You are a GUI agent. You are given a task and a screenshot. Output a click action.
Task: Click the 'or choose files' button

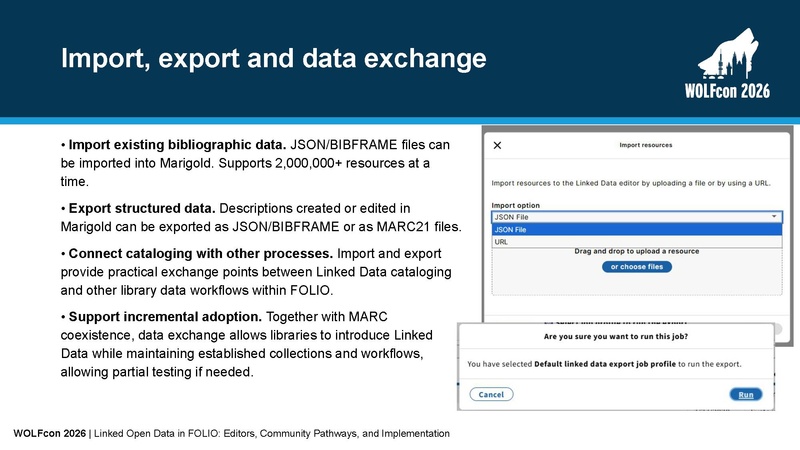pyautogui.click(x=637, y=267)
